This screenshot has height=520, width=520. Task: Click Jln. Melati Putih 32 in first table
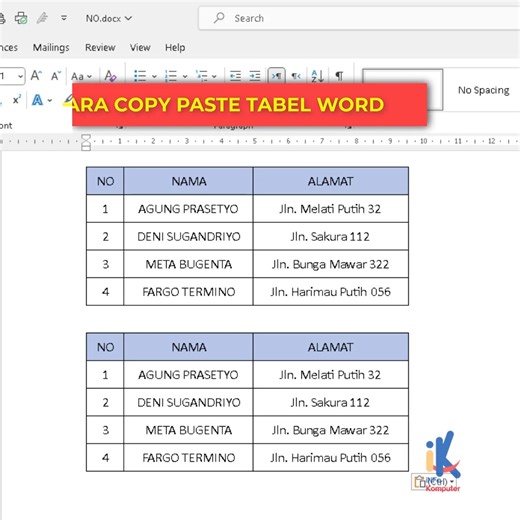(330, 209)
